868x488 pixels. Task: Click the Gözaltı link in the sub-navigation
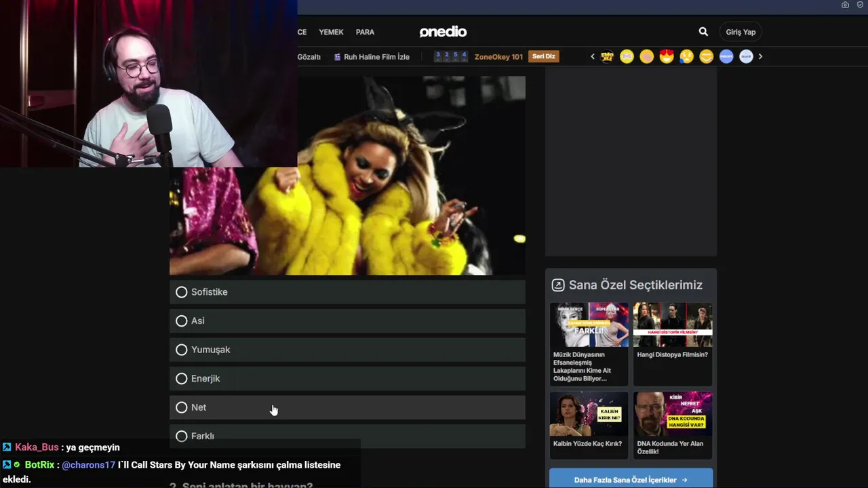click(x=309, y=57)
